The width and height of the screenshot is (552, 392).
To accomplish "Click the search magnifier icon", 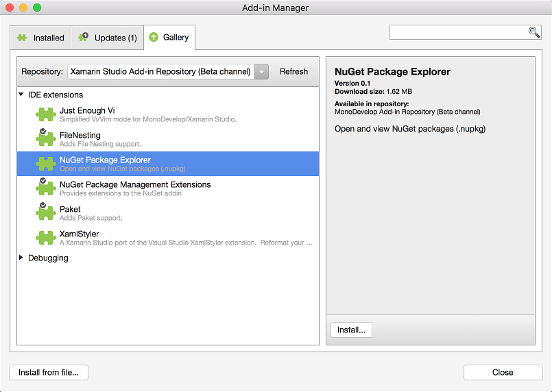I will 534,32.
